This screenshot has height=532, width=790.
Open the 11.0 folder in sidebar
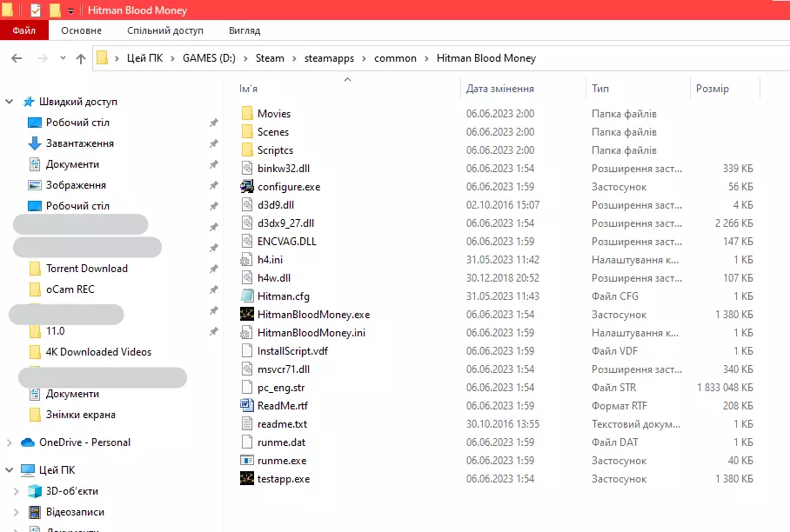point(56,331)
